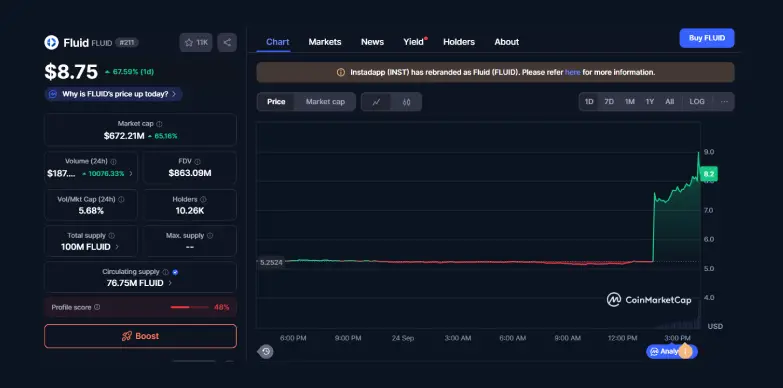
Task: Set chart range to 1M
Action: point(630,102)
